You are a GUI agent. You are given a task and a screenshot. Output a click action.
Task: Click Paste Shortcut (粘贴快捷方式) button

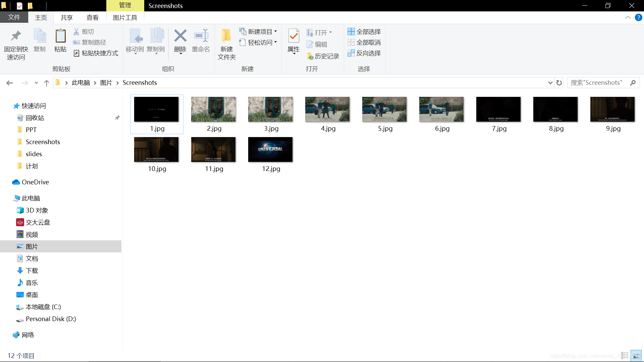pyautogui.click(x=96, y=53)
